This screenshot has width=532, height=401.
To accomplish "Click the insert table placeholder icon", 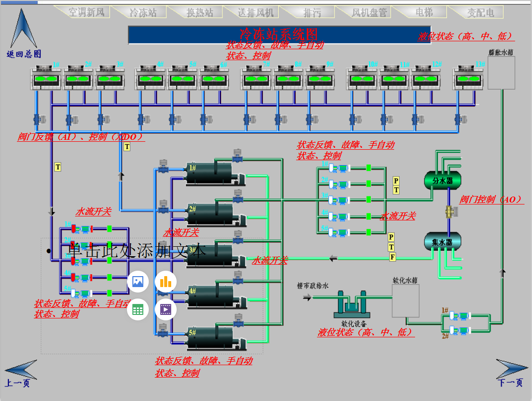I will [138, 310].
